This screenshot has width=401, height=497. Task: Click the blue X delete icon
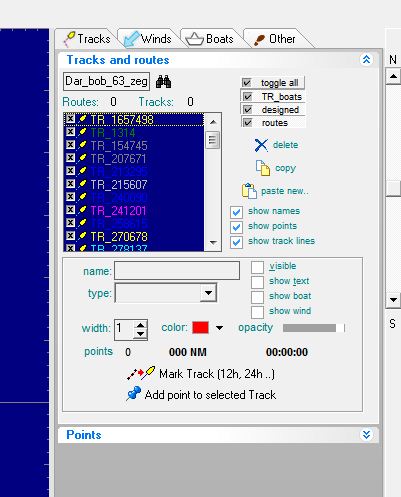point(261,145)
